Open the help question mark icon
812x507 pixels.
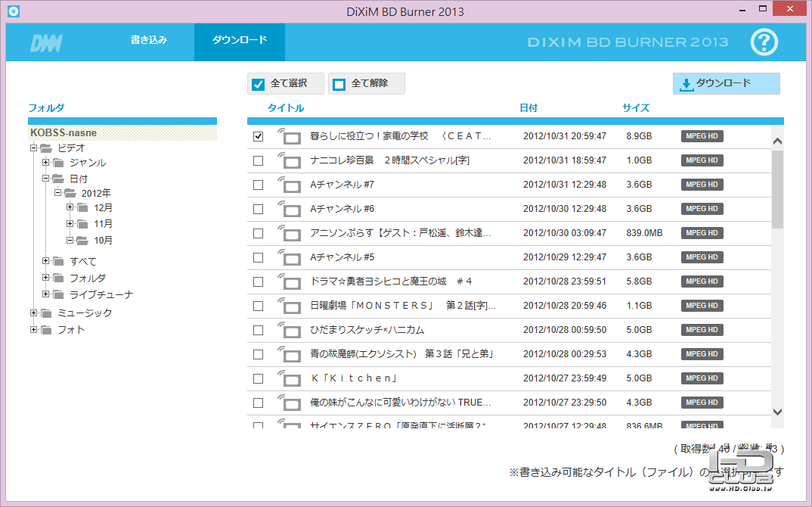pos(764,42)
